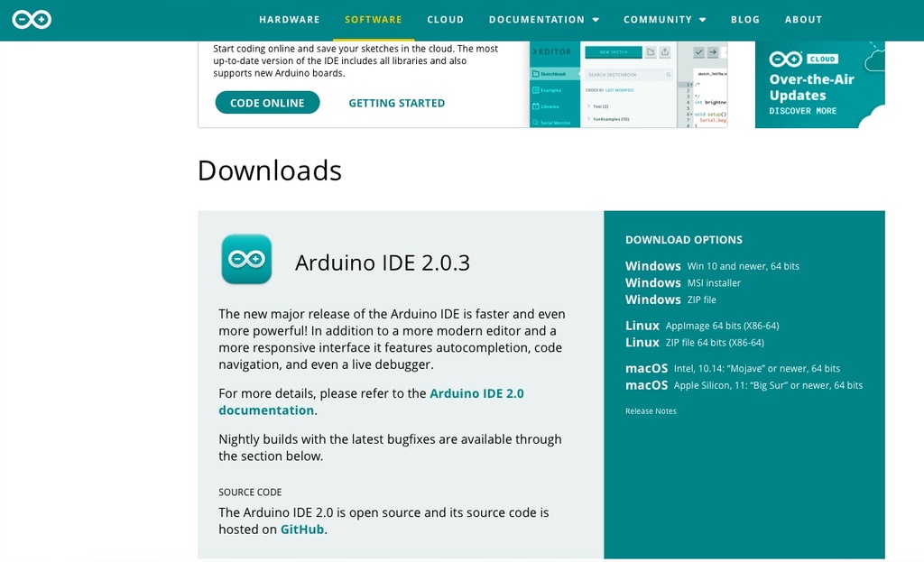Click the DOWNLOAD OPTIONS heading

(684, 240)
